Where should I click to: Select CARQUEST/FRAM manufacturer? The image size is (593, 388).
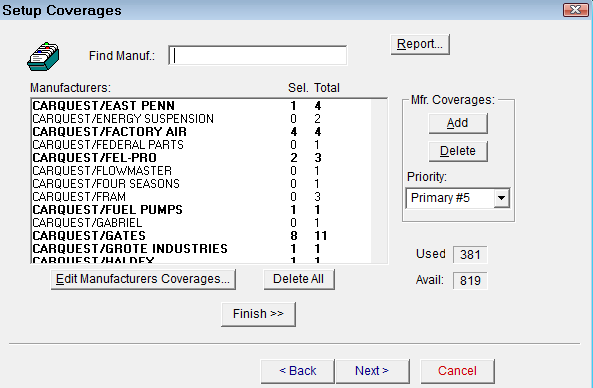tap(201, 197)
